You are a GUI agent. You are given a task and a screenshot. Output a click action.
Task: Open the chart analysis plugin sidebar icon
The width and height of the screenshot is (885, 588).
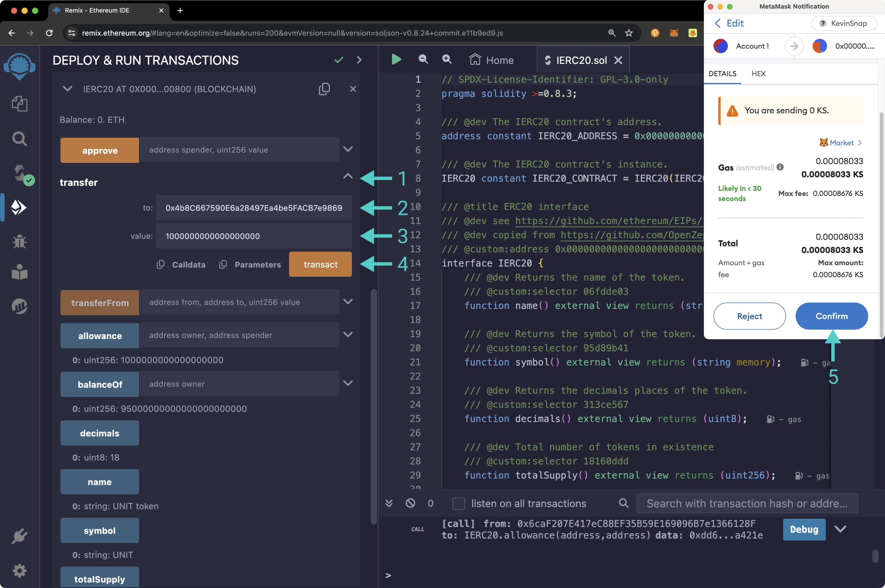[20, 306]
